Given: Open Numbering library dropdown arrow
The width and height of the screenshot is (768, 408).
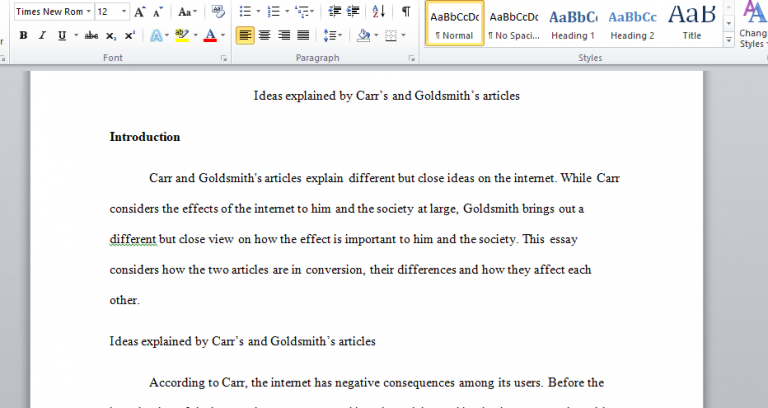Looking at the screenshot, I should [287, 11].
